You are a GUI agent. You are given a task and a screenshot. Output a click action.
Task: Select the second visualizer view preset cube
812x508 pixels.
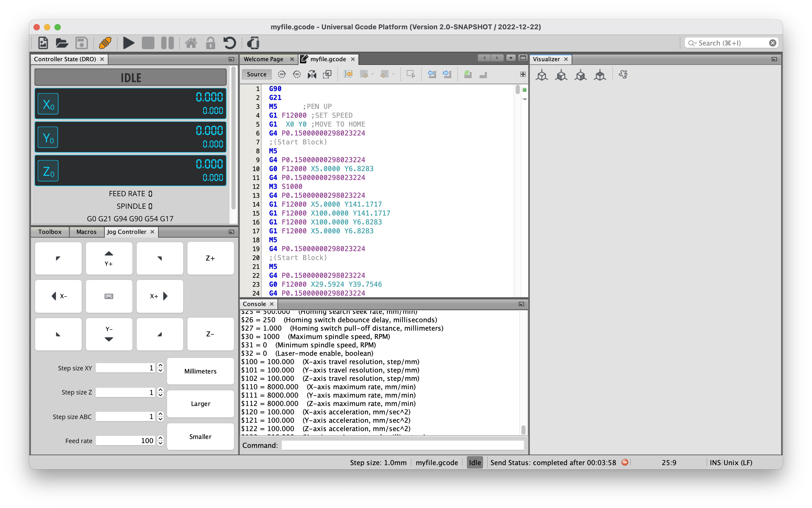561,75
